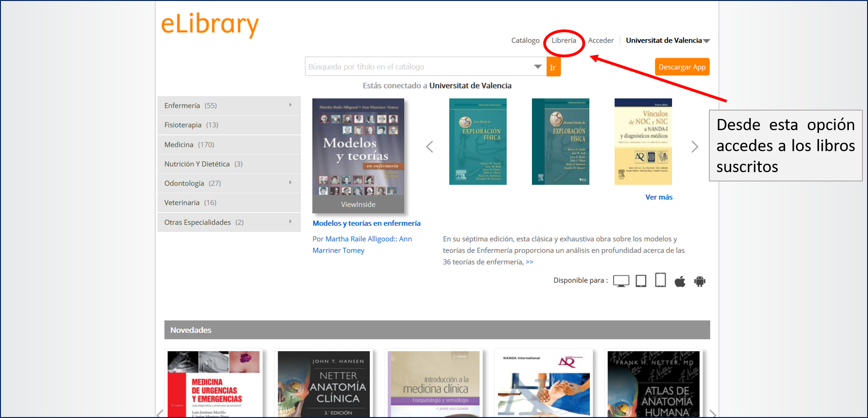Open Vínculos de NOC y NIC cover
Viewport: 868px width, 418px height.
[x=643, y=141]
